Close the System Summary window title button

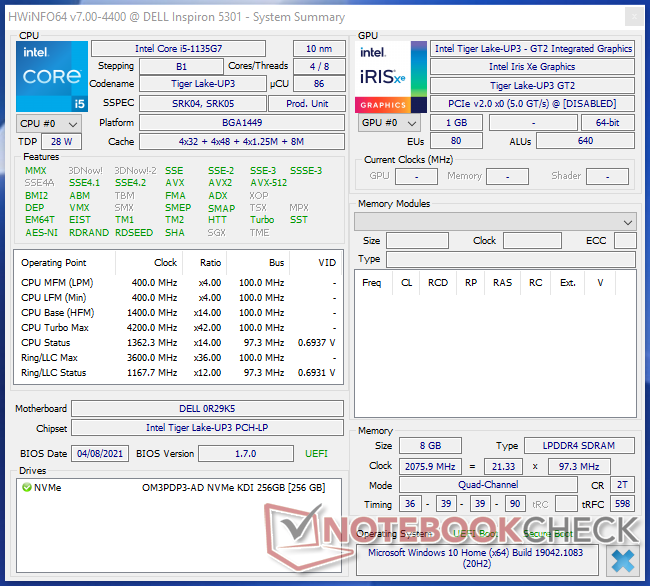634,17
